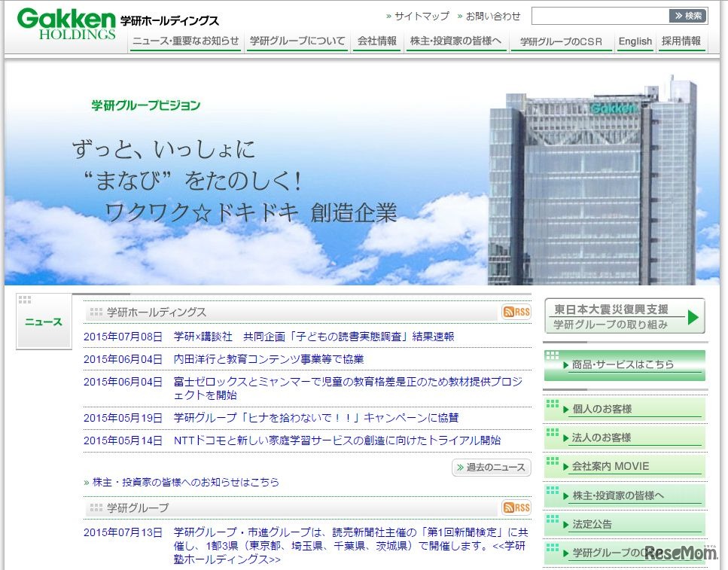Focus the site search input field

point(600,16)
